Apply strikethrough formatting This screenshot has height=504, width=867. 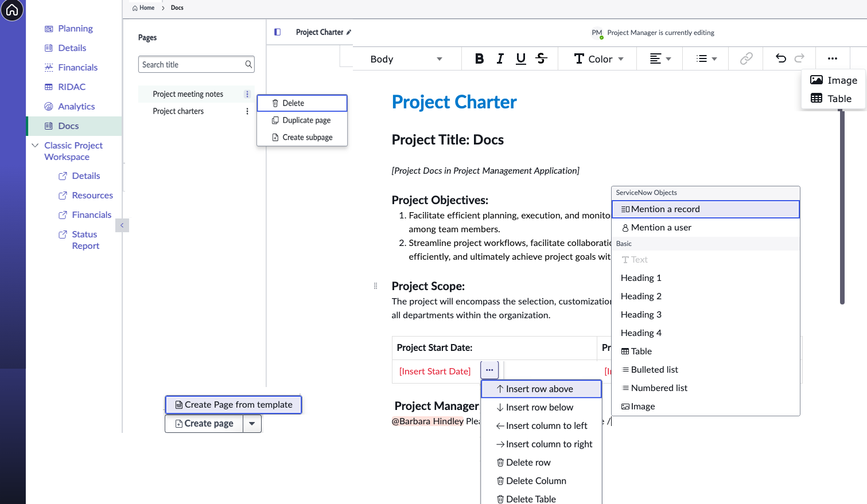[541, 58]
